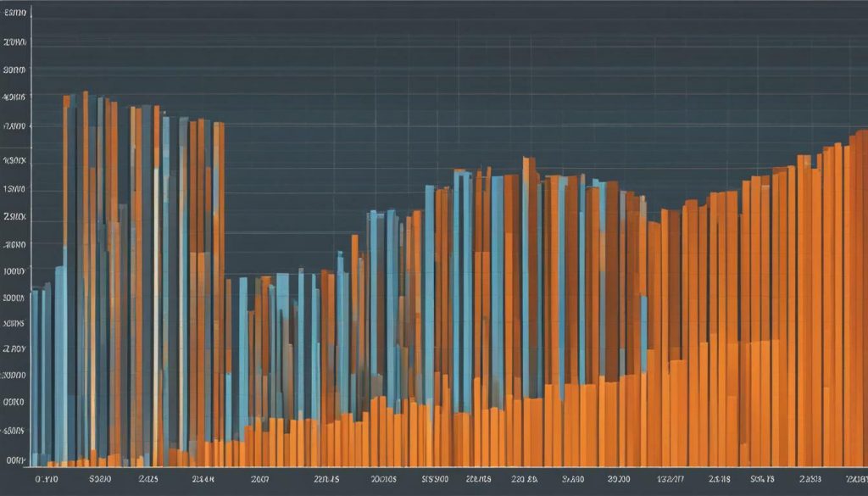Click the x-axis label reading '3900'
868x496 pixels.
click(x=618, y=479)
